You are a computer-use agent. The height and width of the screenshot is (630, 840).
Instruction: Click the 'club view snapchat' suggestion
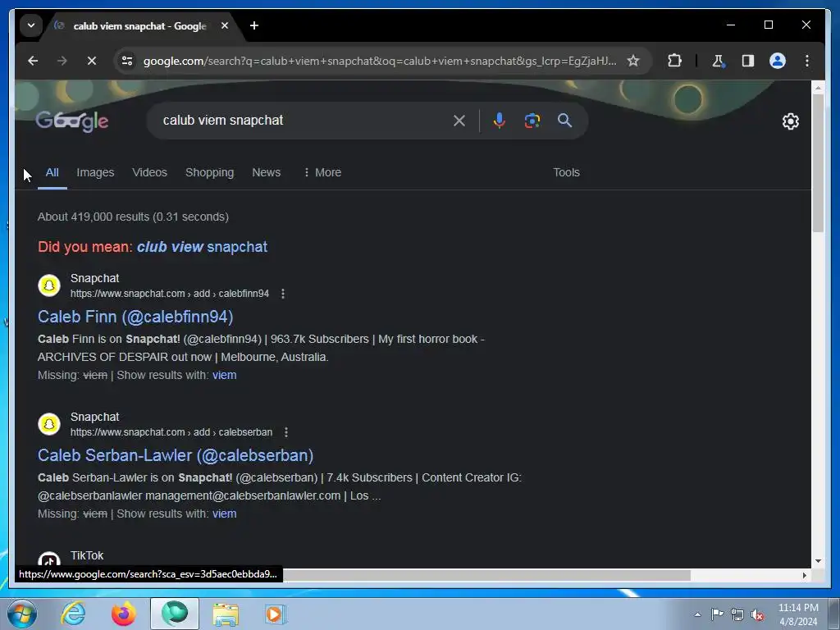(x=202, y=247)
